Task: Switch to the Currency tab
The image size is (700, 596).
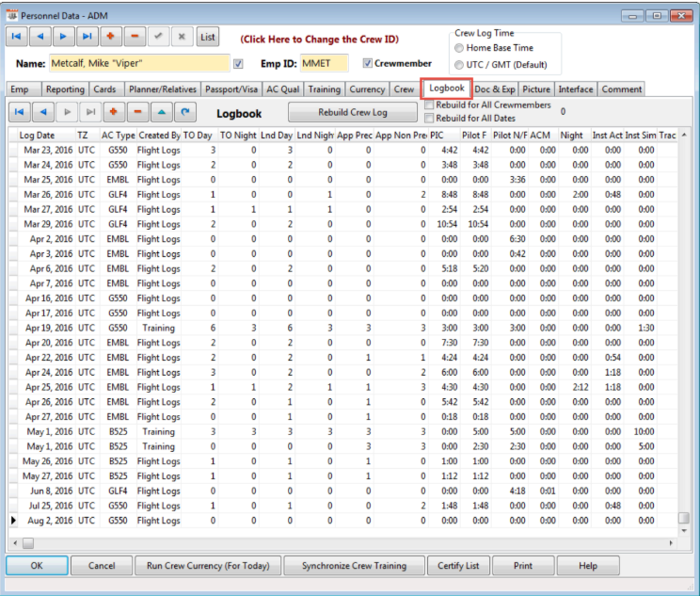Action: click(x=367, y=89)
